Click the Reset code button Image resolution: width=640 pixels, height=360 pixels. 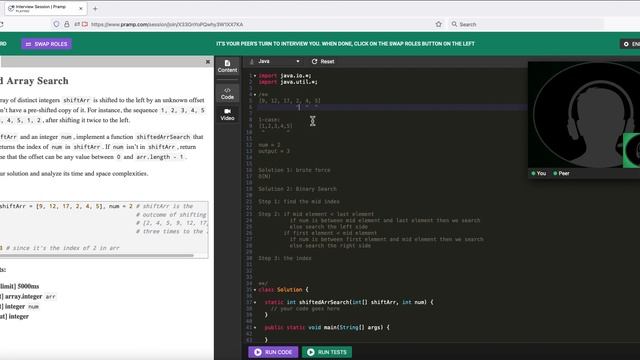(323, 61)
